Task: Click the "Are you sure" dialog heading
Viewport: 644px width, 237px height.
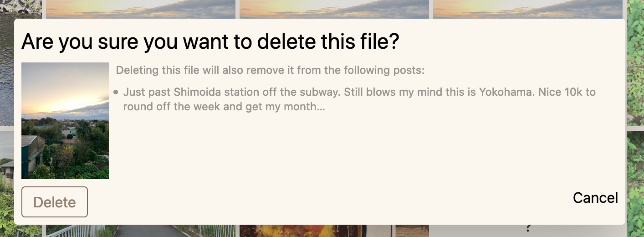Action: pos(210,41)
